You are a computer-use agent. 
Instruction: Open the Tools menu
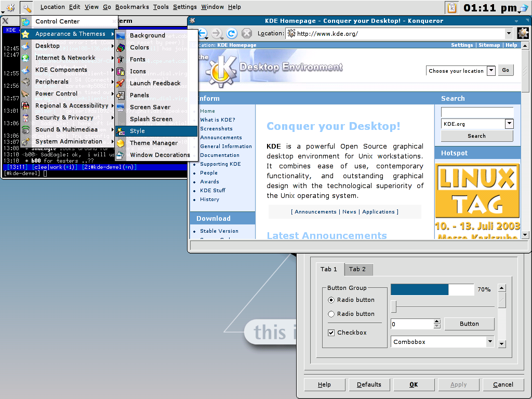tap(161, 7)
